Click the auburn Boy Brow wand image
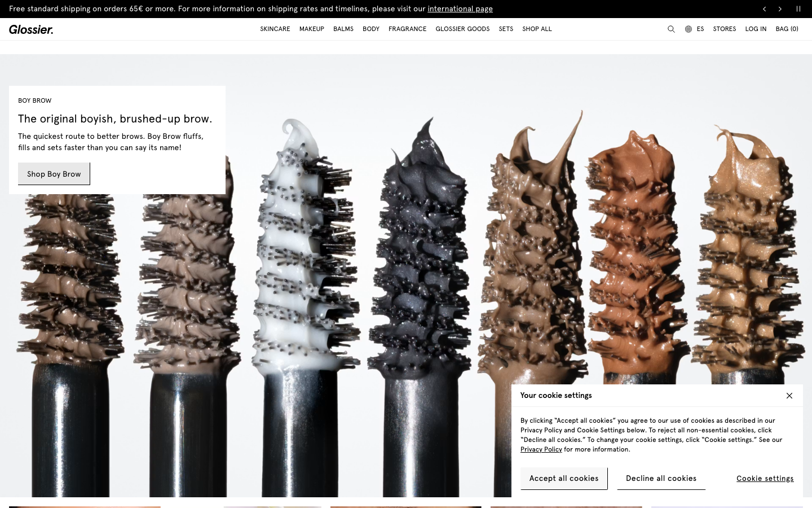 [x=637, y=257]
